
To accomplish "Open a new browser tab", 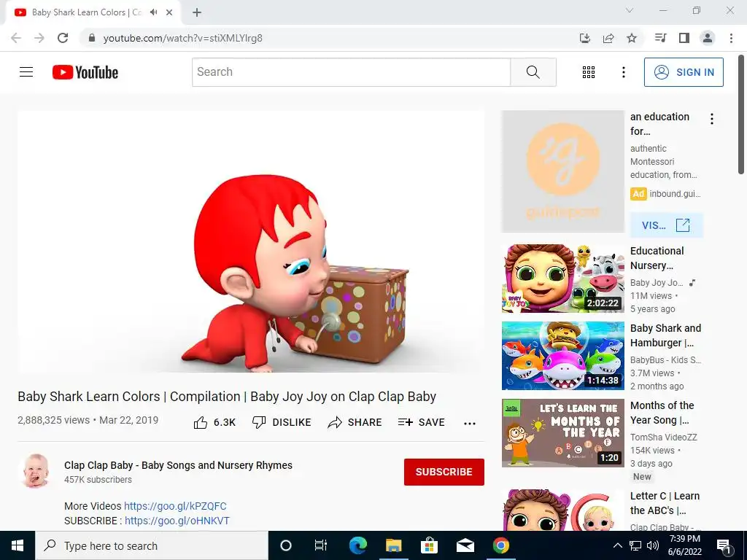I will (197, 12).
